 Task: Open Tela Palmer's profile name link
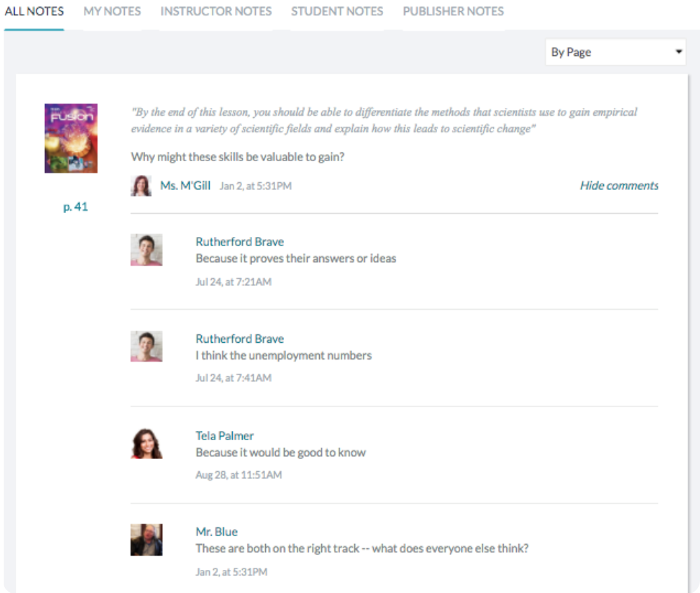point(224,436)
